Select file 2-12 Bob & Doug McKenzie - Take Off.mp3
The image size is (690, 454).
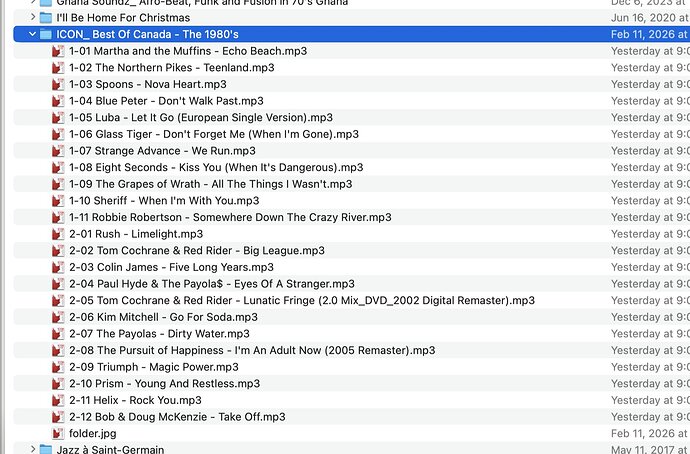(177, 417)
